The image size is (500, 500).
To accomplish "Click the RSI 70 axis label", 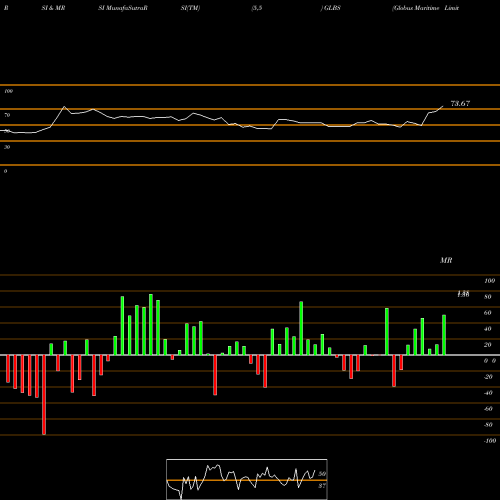I will point(7,115).
